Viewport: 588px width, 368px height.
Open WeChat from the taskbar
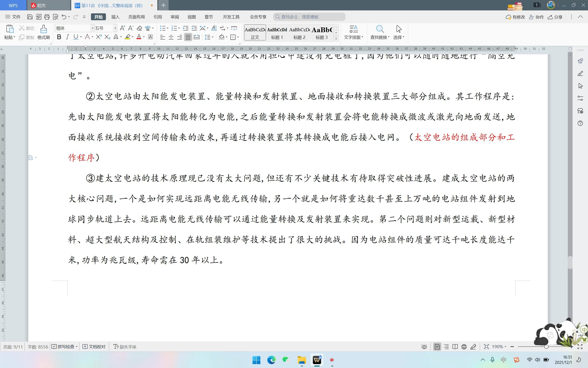[x=286, y=360]
